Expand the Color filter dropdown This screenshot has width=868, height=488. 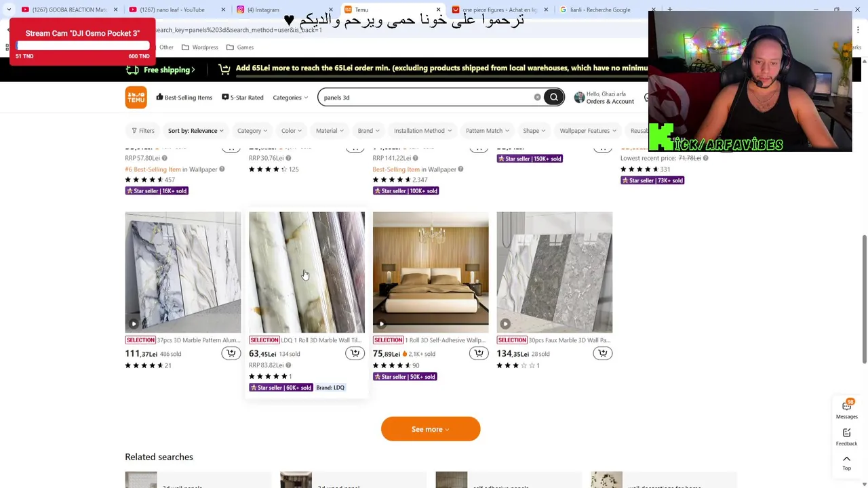(x=292, y=130)
